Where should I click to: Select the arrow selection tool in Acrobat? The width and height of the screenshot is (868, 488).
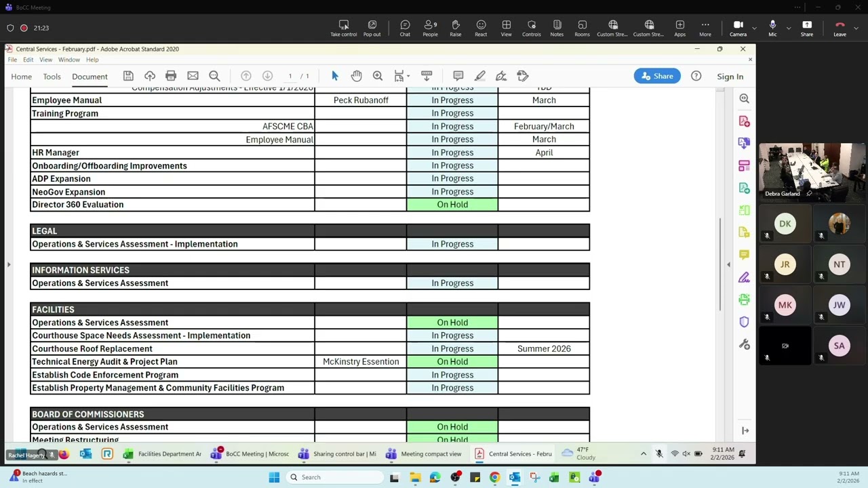(x=335, y=76)
